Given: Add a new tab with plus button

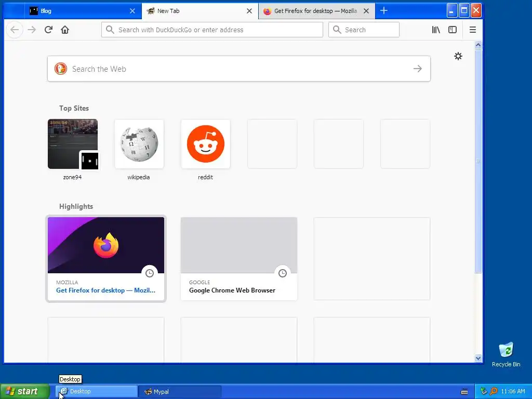Looking at the screenshot, I should [x=384, y=11].
